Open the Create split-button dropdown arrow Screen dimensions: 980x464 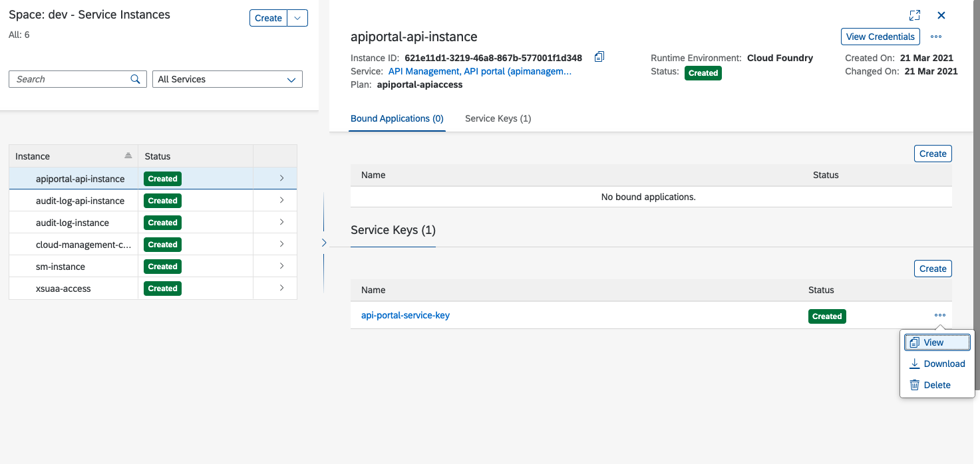[297, 18]
